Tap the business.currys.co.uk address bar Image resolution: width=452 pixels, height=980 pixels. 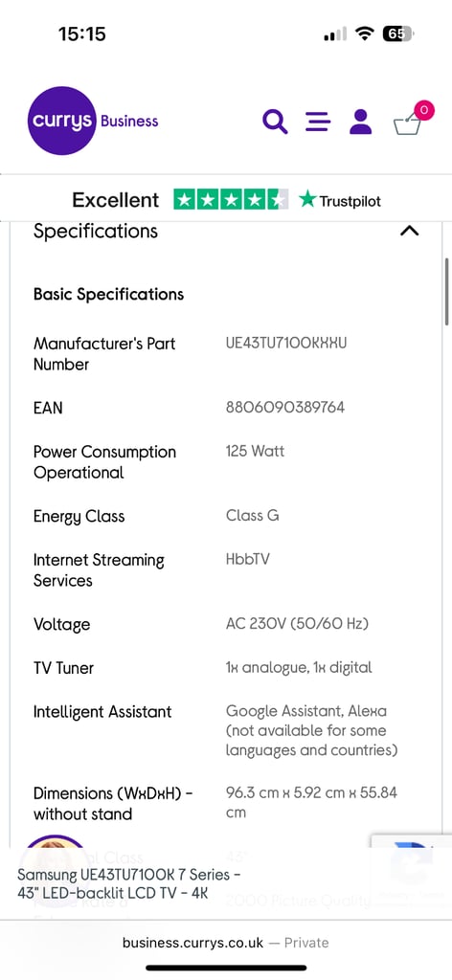coord(226,943)
